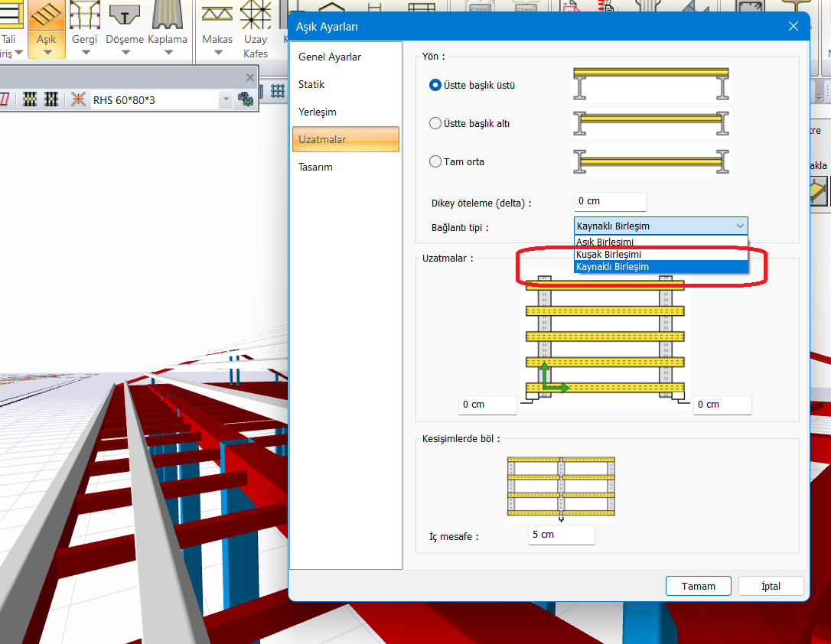Click the Aşık Ayarları dialog title

point(327,27)
